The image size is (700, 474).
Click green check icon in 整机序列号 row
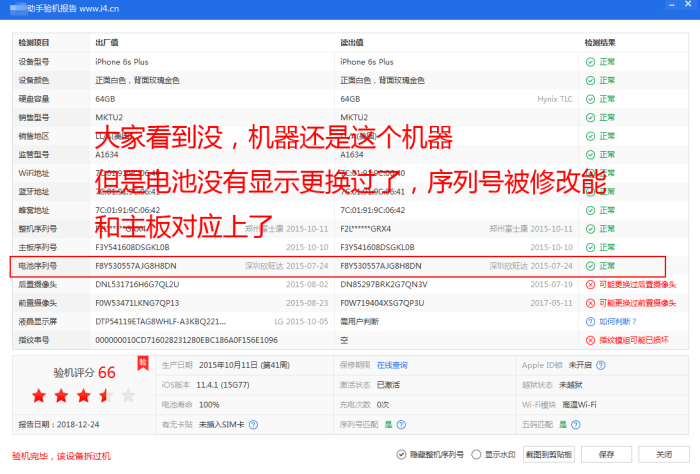coord(590,229)
